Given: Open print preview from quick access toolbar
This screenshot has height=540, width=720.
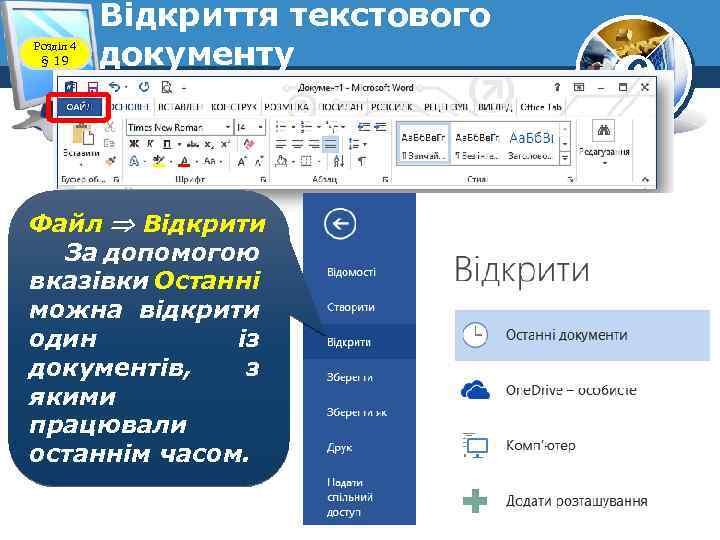Looking at the screenshot, I should [167, 87].
